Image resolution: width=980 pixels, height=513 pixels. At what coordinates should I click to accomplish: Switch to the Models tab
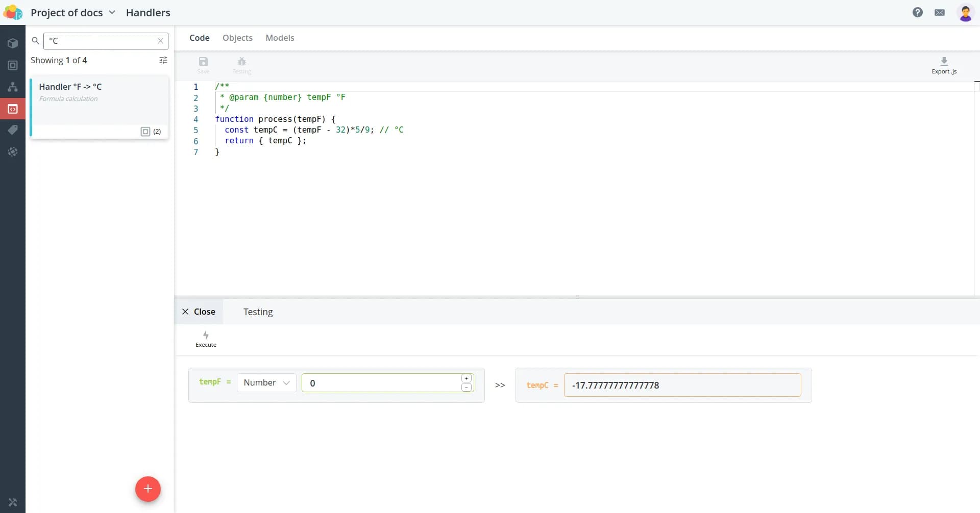coord(280,38)
